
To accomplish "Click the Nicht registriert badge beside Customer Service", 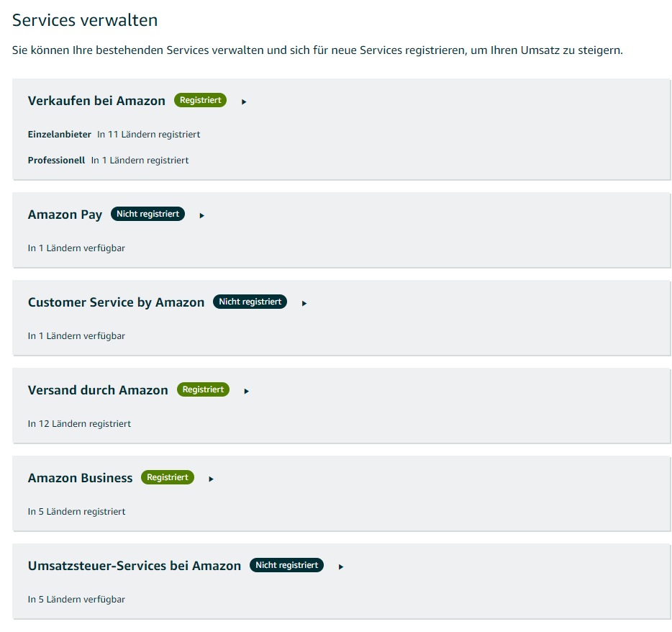I will pos(250,302).
